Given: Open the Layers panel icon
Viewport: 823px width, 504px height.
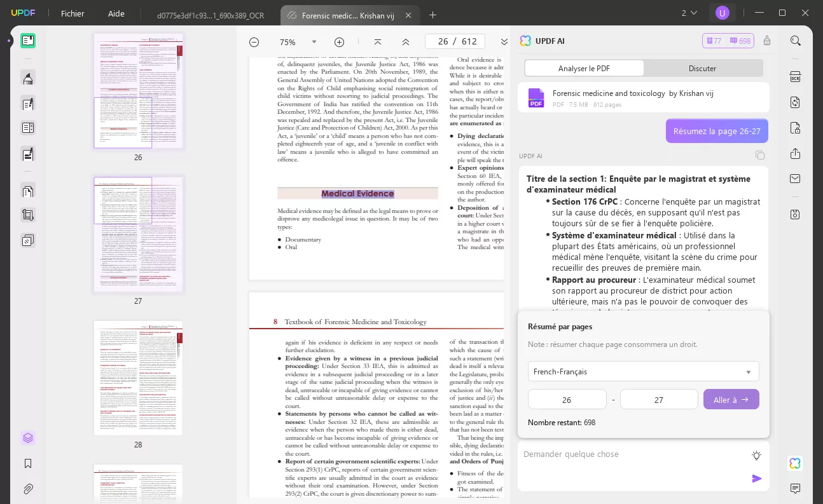Looking at the screenshot, I should 27,438.
